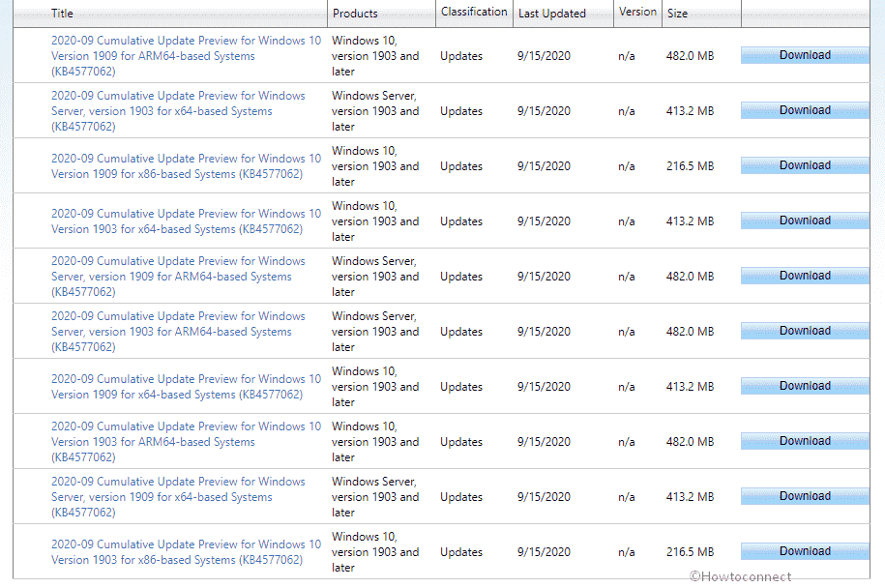Sort the table by the Title column

pos(62,14)
